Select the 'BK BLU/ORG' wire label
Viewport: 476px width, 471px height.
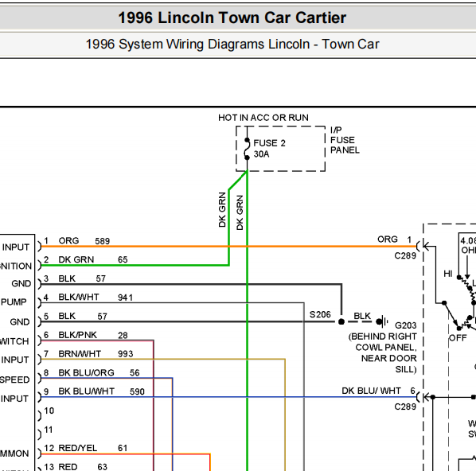[86, 372]
